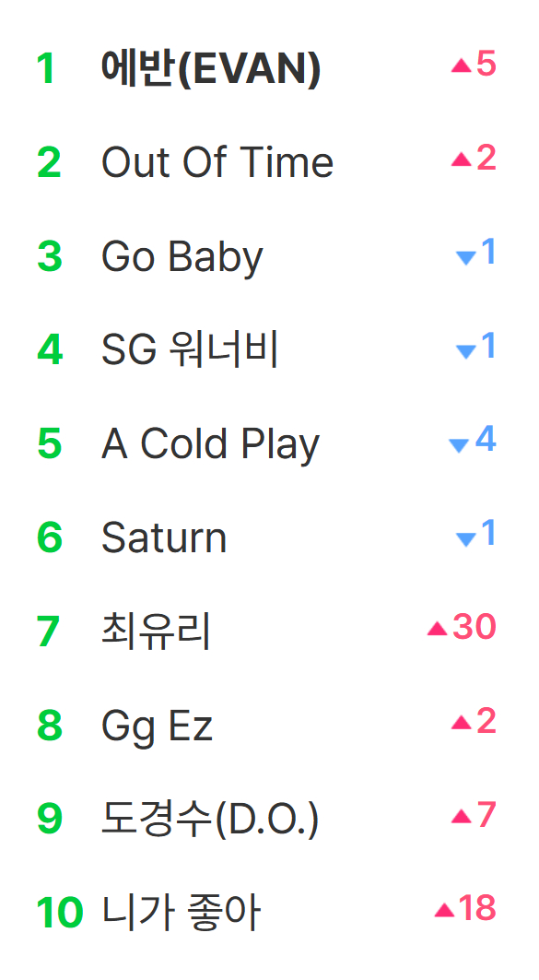Viewport: 539px width, 980px height.
Task: Click the Out Of Time trending keyword
Action: click(217, 162)
